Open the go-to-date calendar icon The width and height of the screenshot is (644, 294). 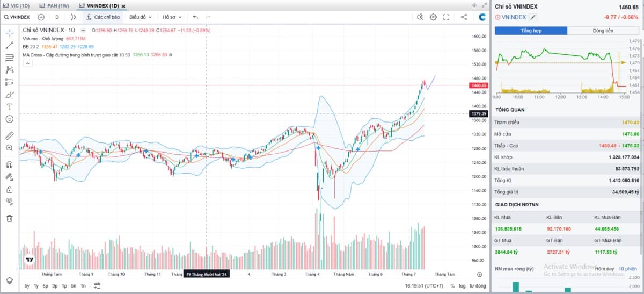pos(97,286)
